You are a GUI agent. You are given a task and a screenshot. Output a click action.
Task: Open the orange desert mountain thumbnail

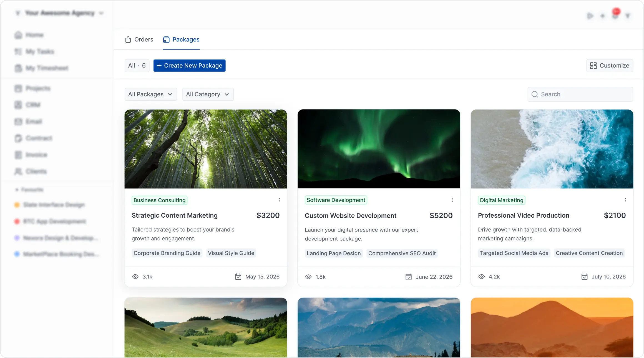click(x=552, y=327)
